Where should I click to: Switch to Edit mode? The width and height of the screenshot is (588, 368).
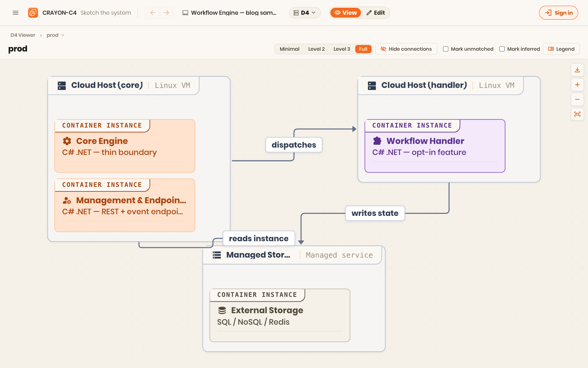pyautogui.click(x=376, y=13)
